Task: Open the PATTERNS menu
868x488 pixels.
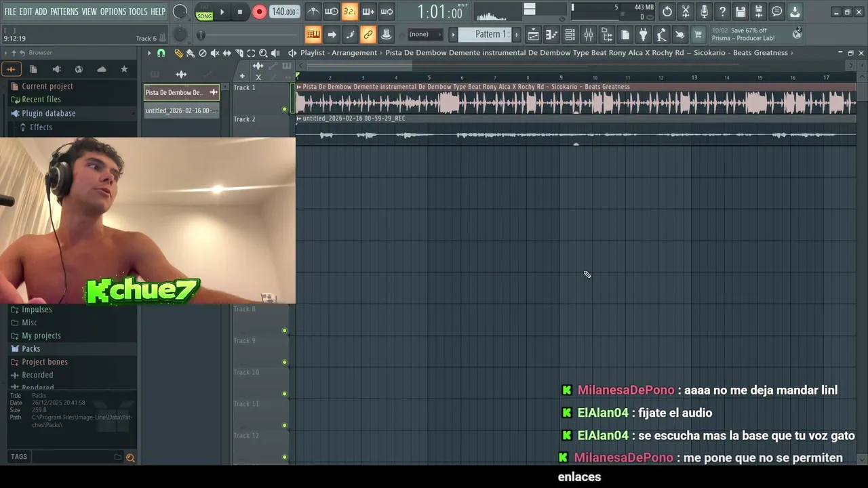Action: (64, 12)
